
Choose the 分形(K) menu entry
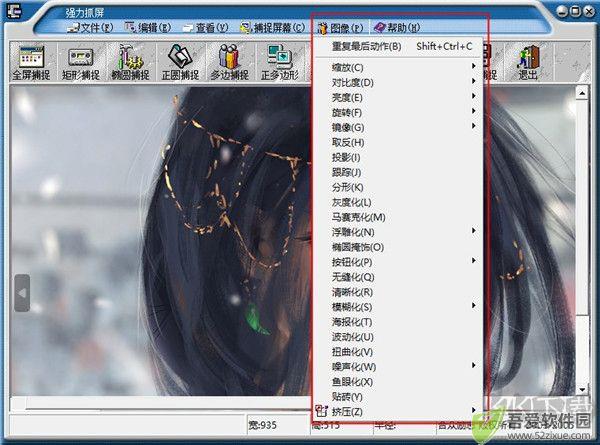(x=398, y=187)
